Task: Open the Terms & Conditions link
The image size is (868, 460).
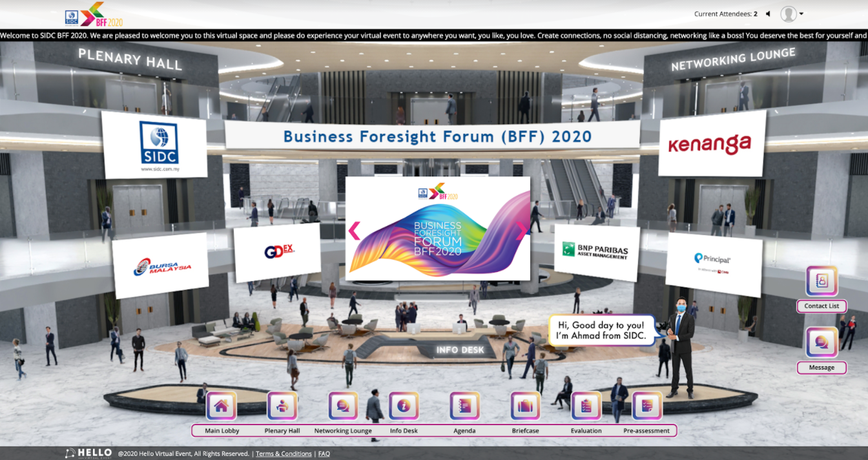Action: 284,454
